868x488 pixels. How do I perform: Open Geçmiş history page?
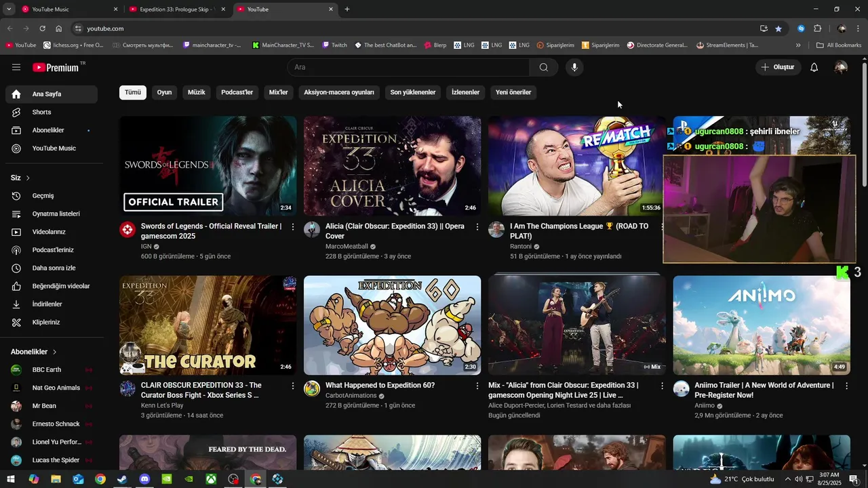pyautogui.click(x=52, y=196)
